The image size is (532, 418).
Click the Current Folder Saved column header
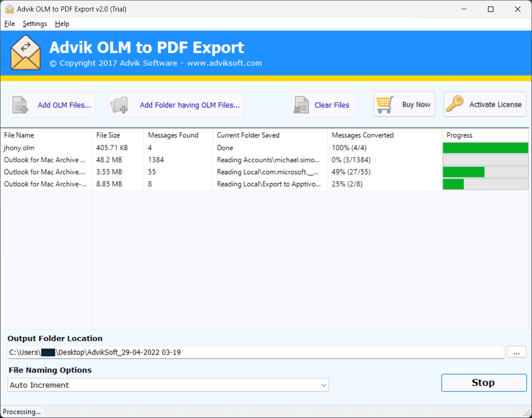[270, 135]
